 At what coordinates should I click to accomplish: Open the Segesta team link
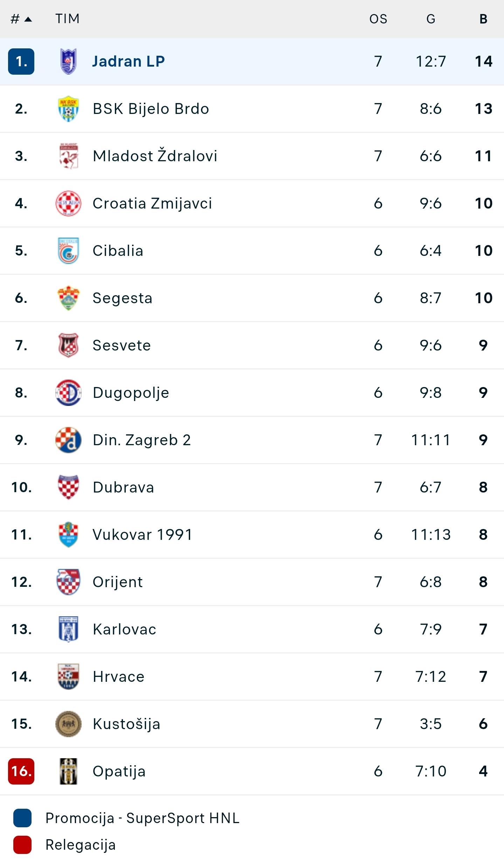click(x=123, y=298)
